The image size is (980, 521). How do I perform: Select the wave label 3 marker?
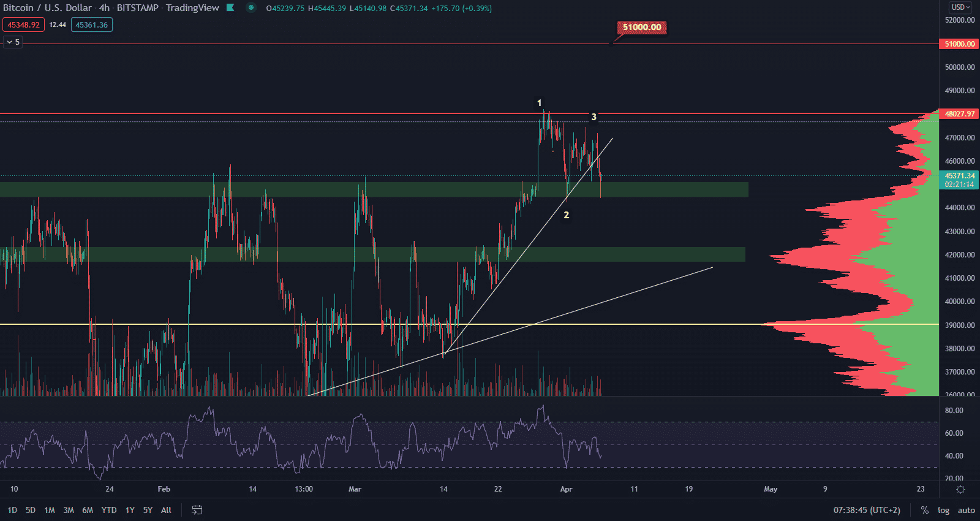pyautogui.click(x=594, y=117)
